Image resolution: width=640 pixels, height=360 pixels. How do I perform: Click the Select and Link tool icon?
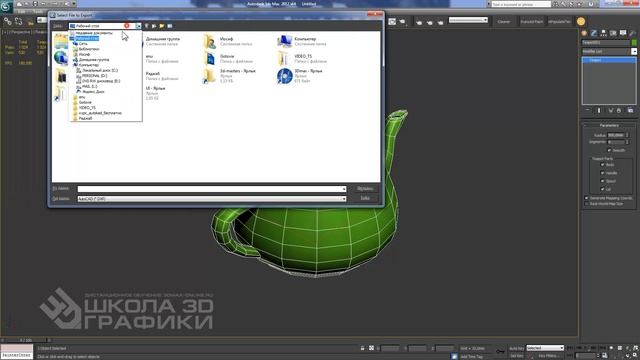(x=8, y=21)
